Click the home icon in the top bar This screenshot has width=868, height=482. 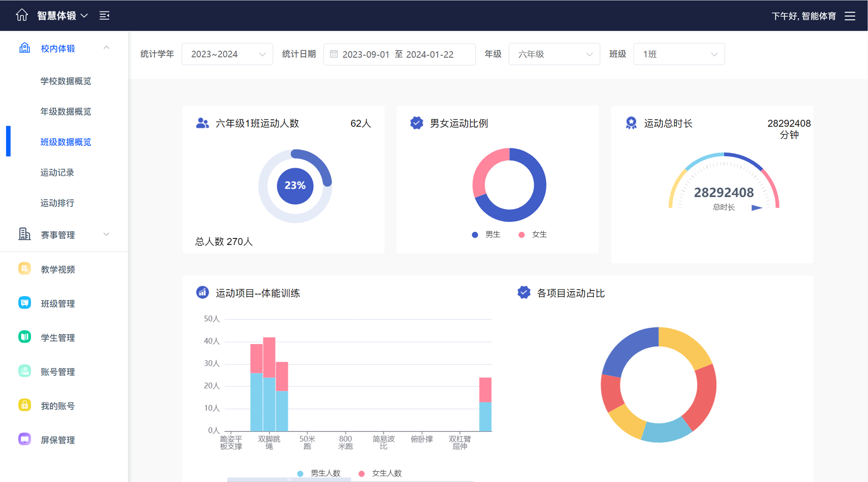21,15
